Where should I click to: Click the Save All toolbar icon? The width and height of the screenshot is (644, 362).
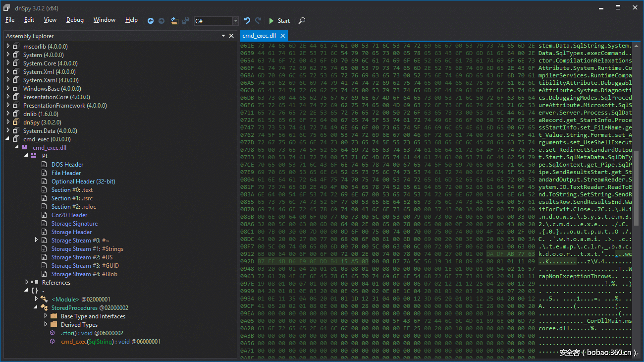[186, 21]
